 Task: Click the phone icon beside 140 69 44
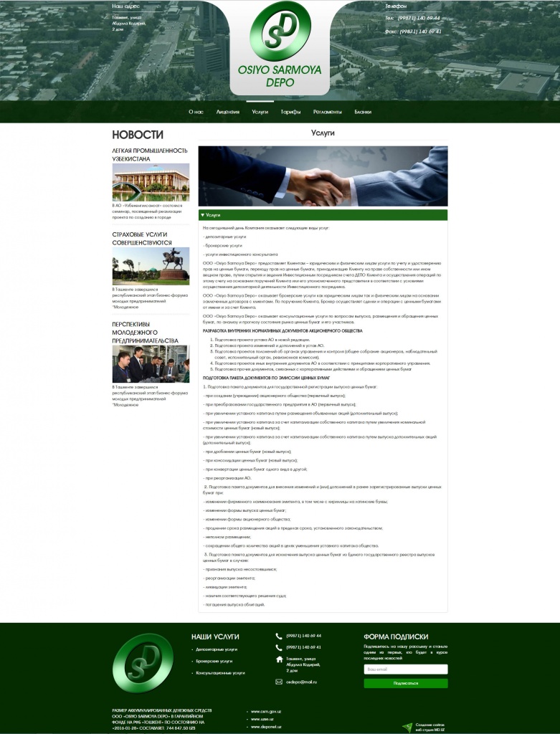tap(279, 636)
